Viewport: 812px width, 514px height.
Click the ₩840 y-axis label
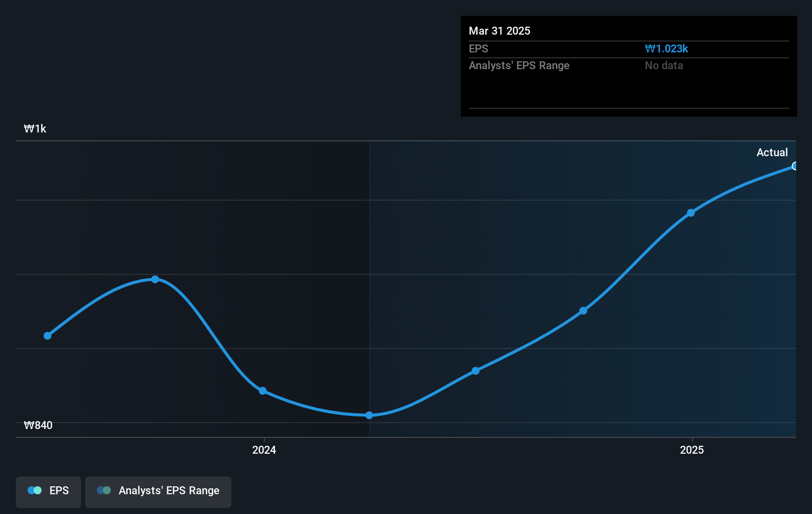(x=38, y=425)
